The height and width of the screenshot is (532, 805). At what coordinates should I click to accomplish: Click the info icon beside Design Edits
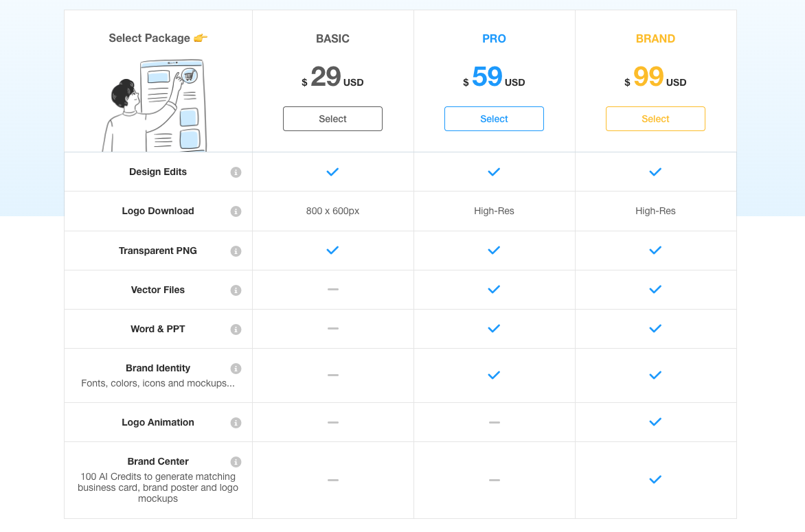[x=236, y=172]
